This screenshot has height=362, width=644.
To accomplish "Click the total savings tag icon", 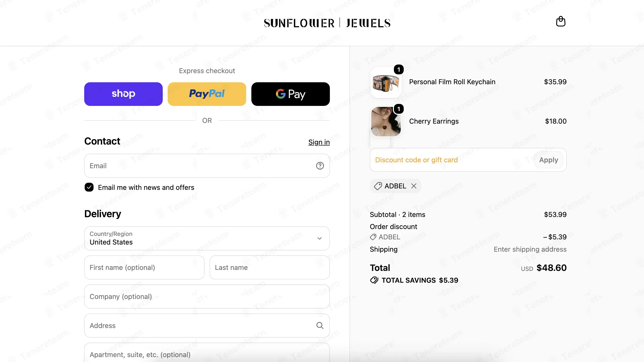I will pos(374,280).
